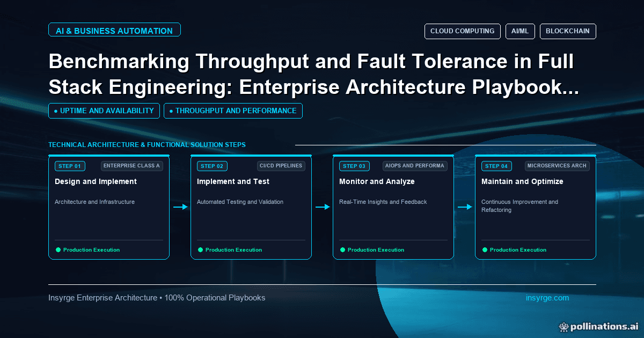
Task: Click Insyrge Enterprise Architecture footer text
Action: (x=157, y=298)
